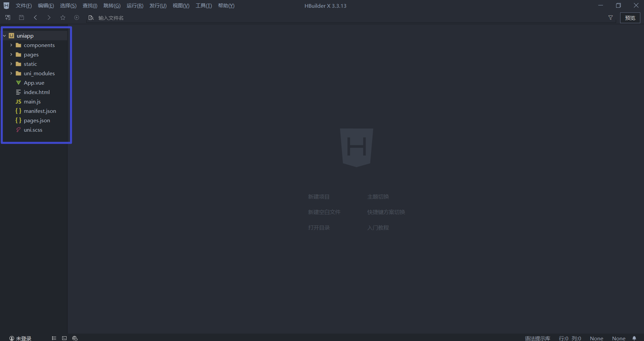Viewport: 644px width, 341px height.
Task: Expand the pages folder chevron
Action: coord(11,54)
